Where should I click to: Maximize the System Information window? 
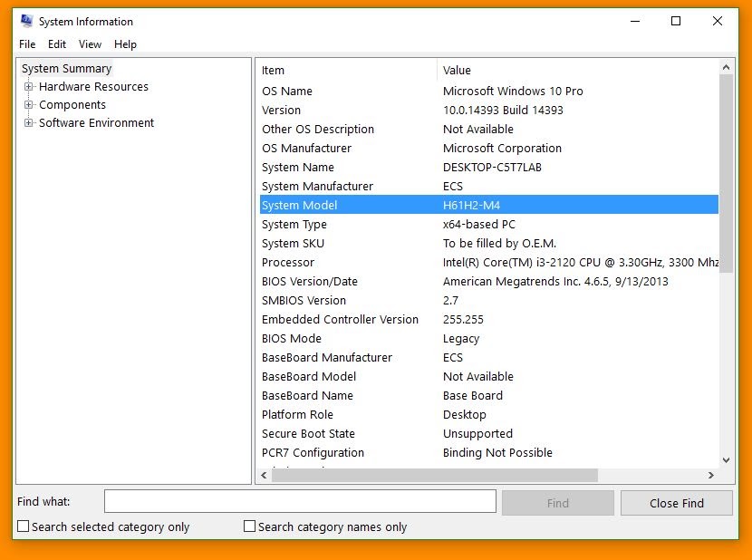[x=676, y=21]
